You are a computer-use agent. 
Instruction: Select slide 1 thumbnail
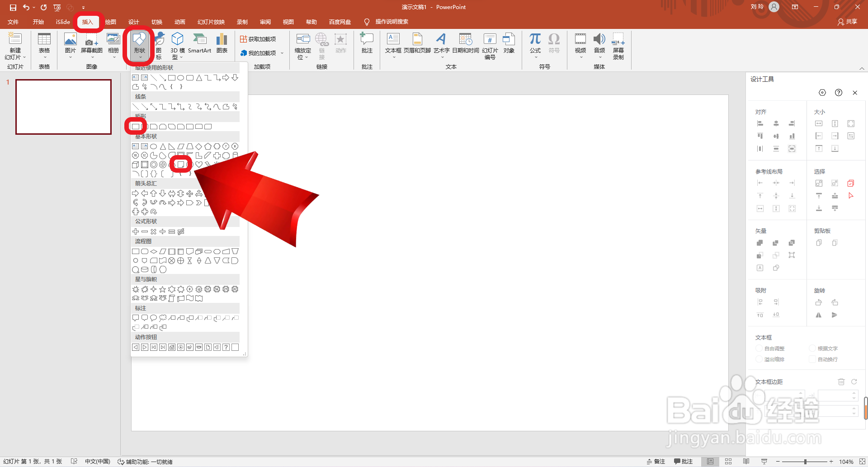[63, 107]
